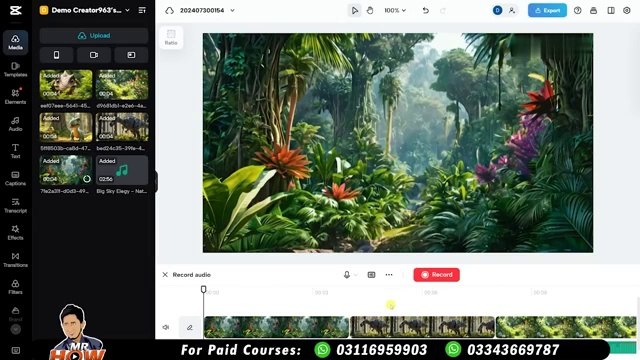The height and width of the screenshot is (360, 640).
Task: Select the eef07eee dinosaur clip thumbnail
Action: point(66,84)
